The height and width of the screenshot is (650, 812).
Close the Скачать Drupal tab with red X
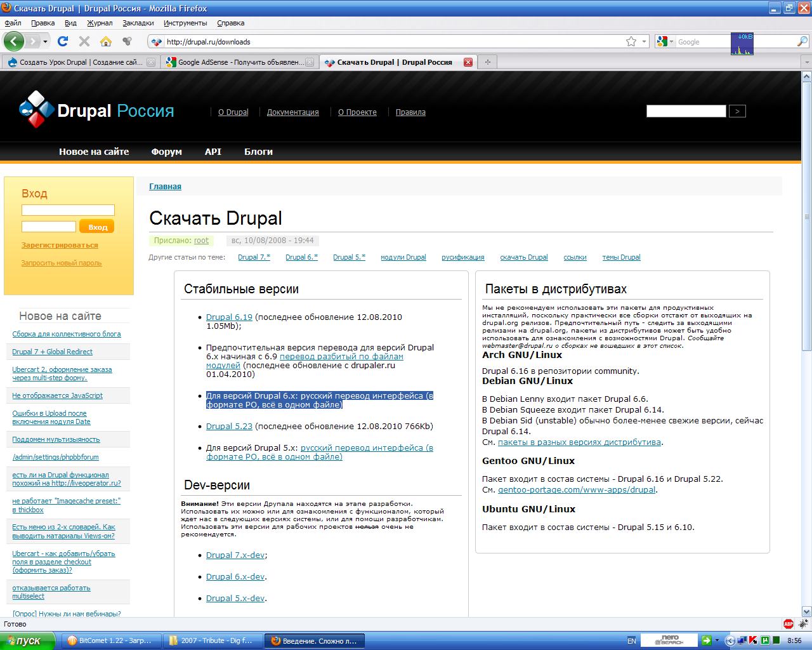(468, 62)
